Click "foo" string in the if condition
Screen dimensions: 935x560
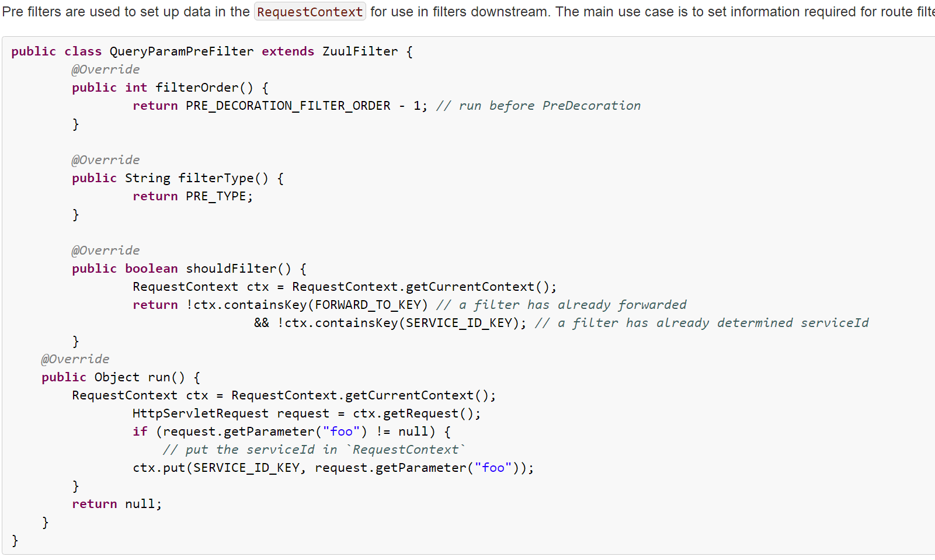click(342, 432)
